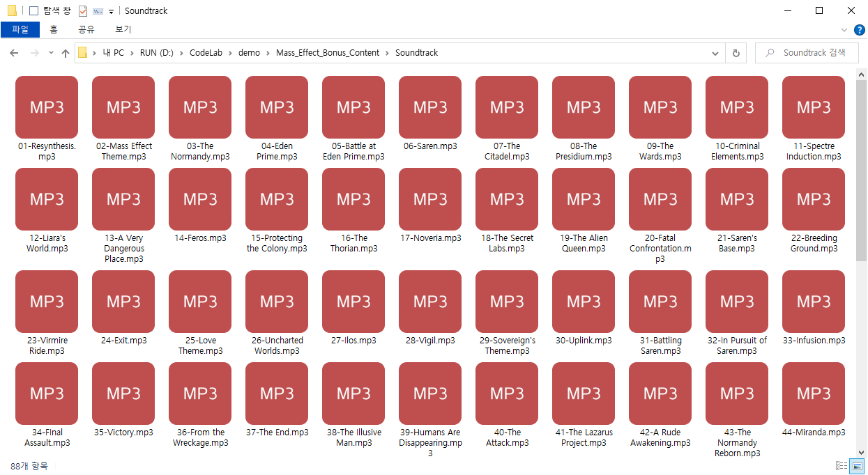The width and height of the screenshot is (868, 475).
Task: Switch to the 보기 ribbon tab
Action: [x=123, y=29]
